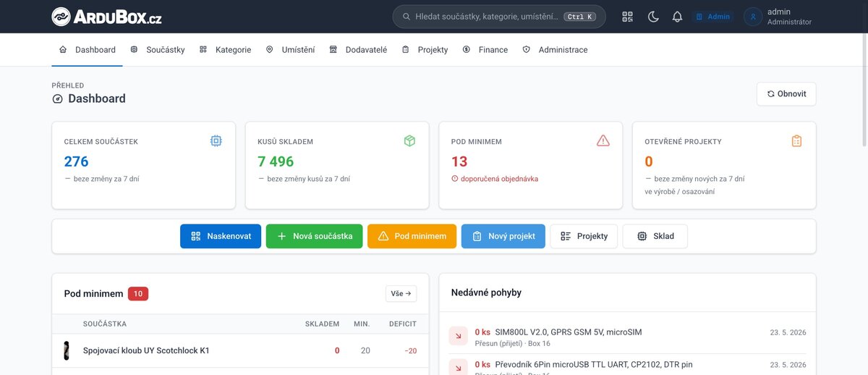Open SIM800L V2.0 GPRS GSM movement entry

tap(628, 337)
